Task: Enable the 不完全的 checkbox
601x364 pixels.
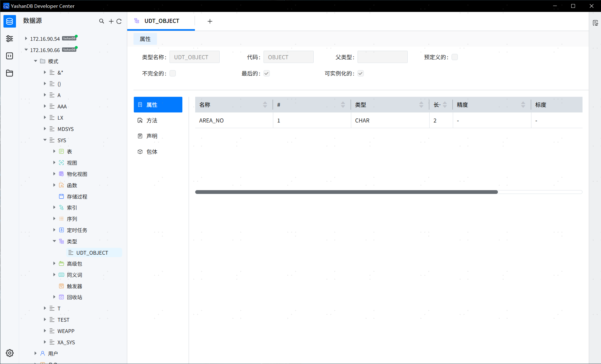Action: coord(173,73)
